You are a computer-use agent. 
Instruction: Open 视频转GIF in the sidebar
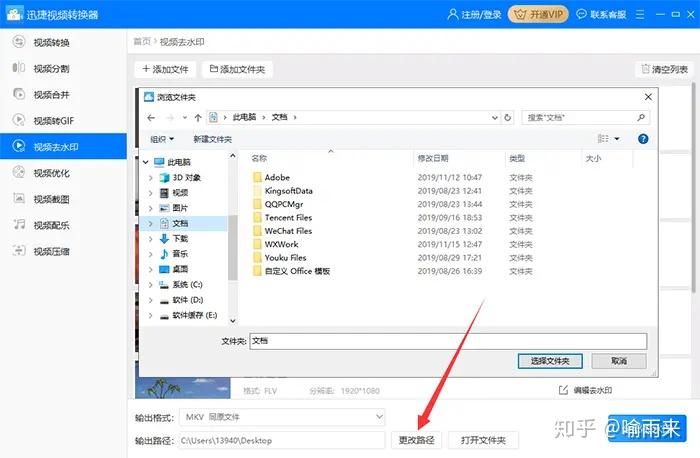(54, 121)
